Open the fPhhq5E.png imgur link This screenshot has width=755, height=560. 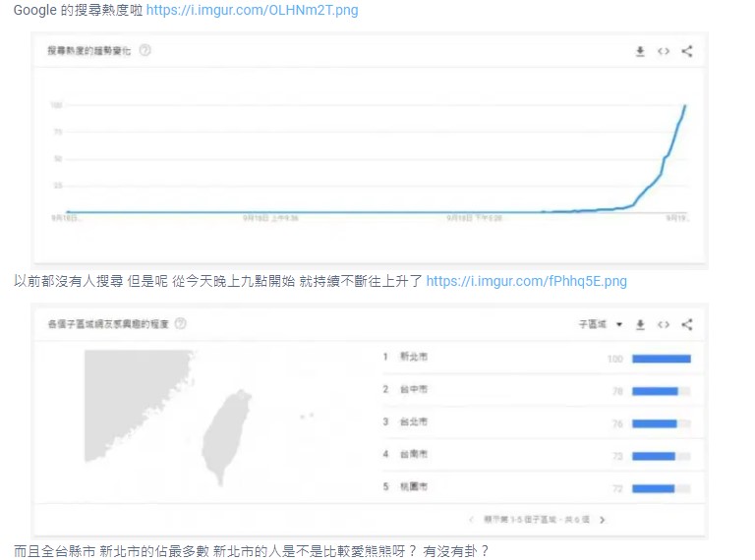(x=526, y=281)
